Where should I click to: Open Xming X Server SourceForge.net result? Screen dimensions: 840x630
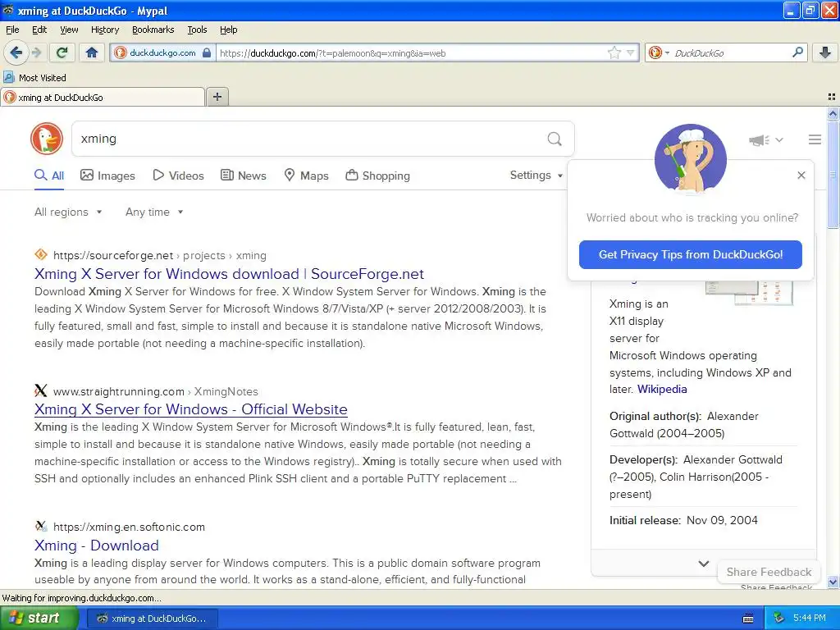click(230, 274)
